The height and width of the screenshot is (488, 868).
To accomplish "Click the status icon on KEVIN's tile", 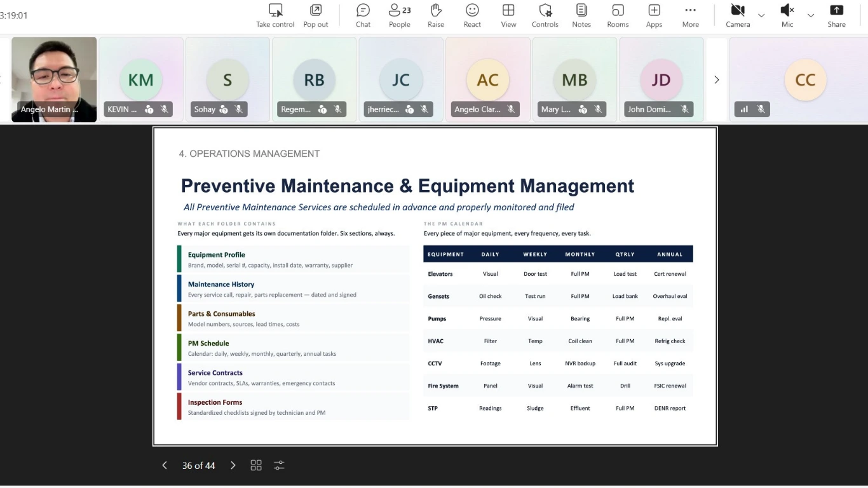I will coord(149,109).
